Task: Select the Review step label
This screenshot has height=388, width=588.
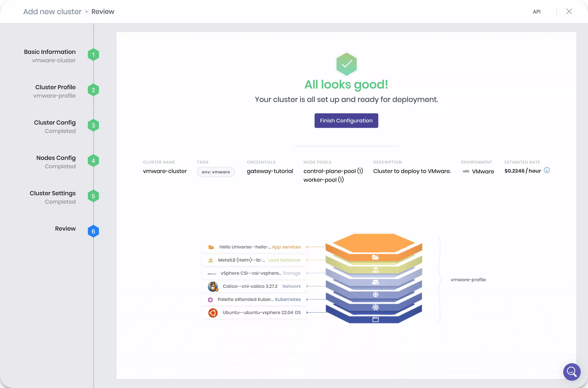Action: (x=65, y=228)
